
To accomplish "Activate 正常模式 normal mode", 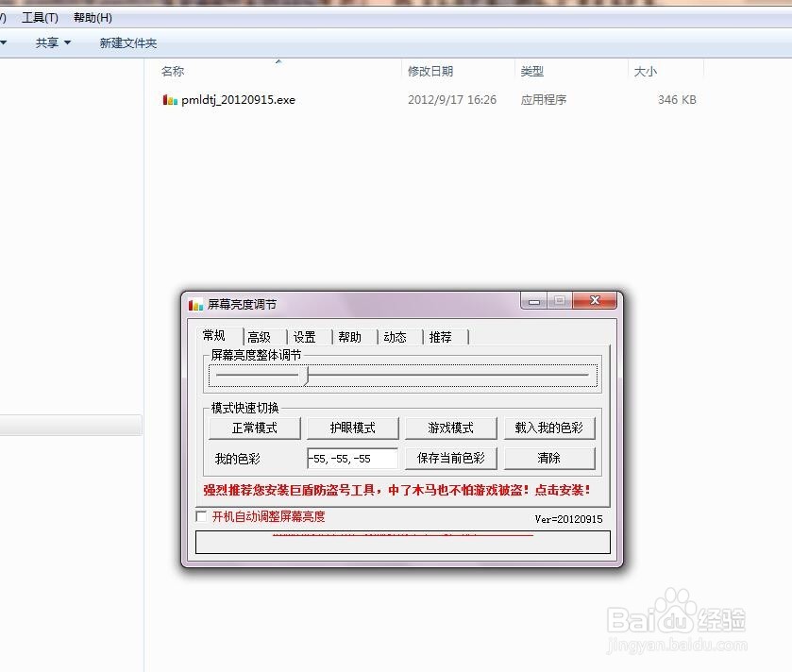I will point(253,428).
